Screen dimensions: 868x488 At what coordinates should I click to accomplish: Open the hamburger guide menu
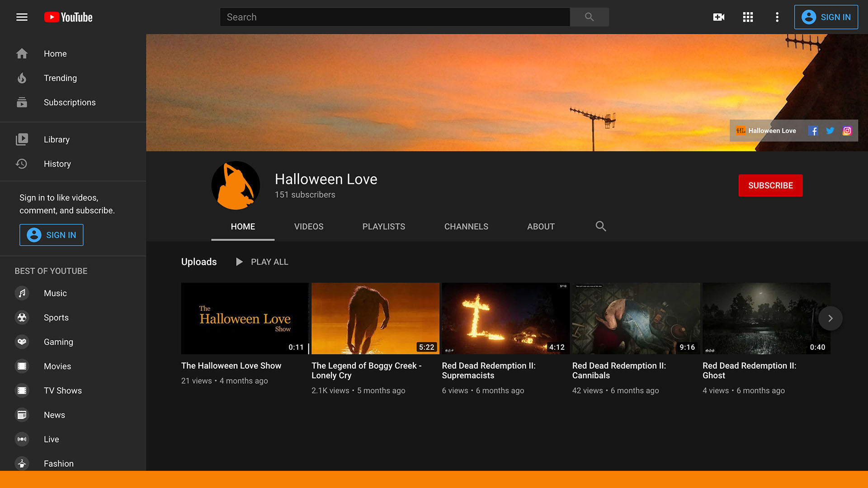(x=22, y=17)
